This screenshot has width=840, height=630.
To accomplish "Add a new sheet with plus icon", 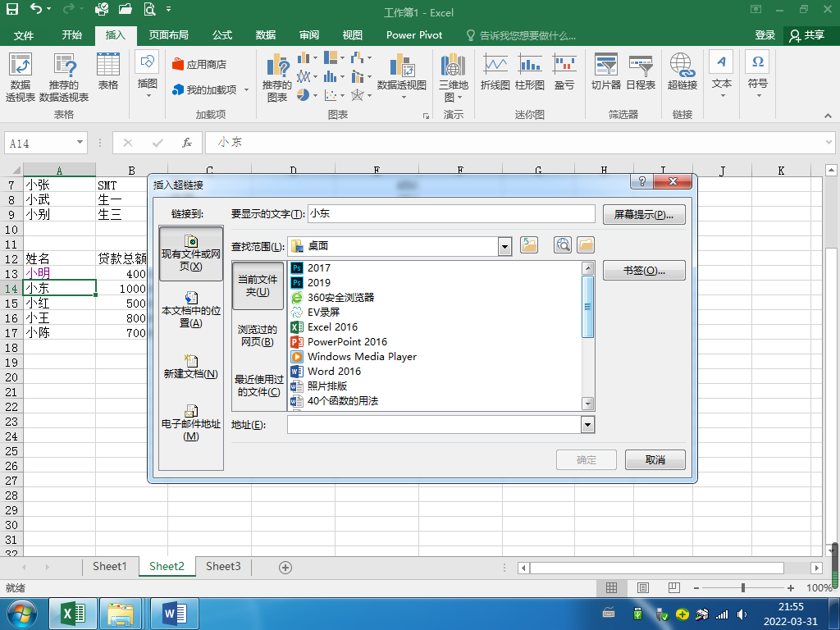I will coord(285,568).
